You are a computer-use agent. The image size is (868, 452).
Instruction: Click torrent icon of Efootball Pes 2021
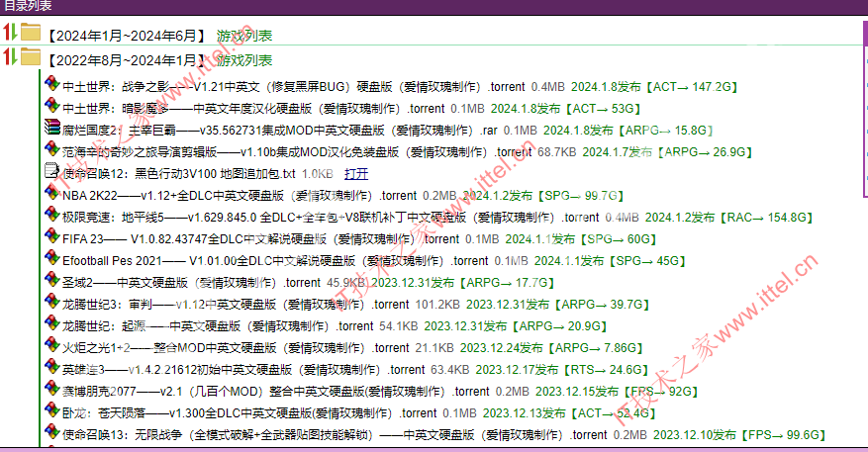point(52,258)
